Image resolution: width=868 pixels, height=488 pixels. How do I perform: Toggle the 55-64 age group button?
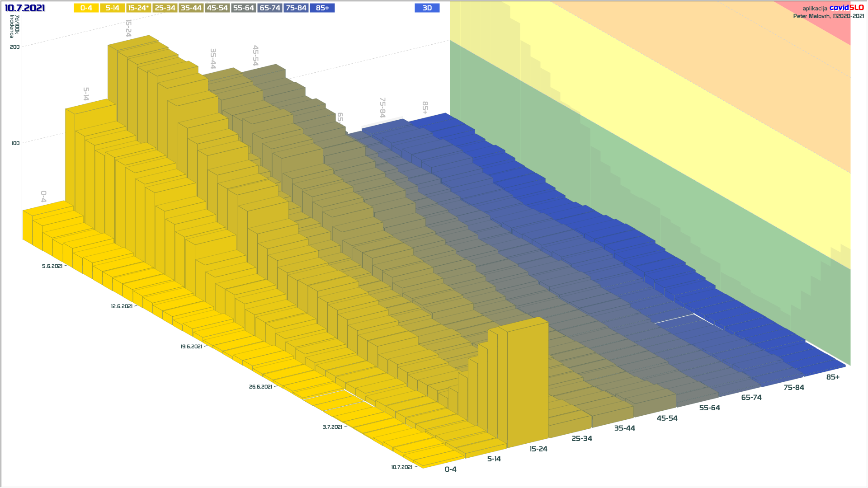coord(243,8)
